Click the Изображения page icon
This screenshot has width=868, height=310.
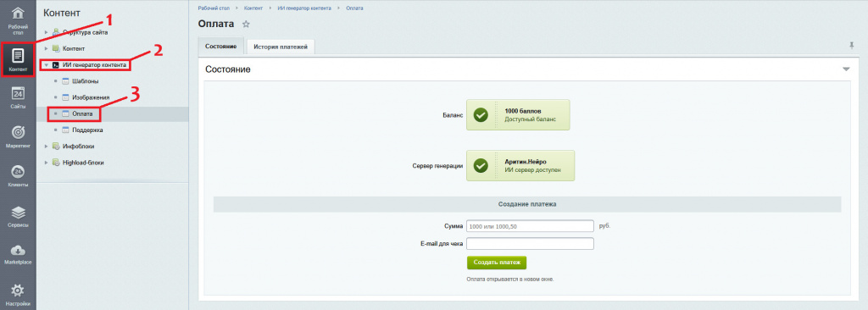click(x=65, y=97)
